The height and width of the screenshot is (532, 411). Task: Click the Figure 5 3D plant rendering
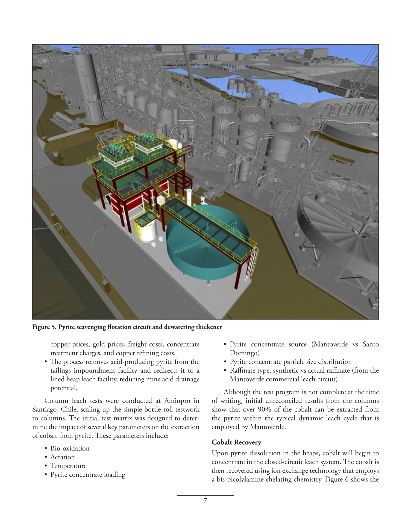pyautogui.click(x=205, y=182)
